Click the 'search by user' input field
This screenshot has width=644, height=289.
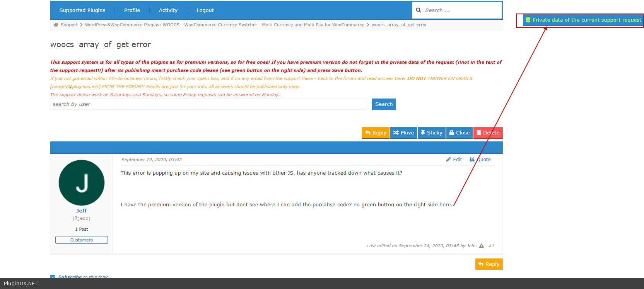[x=208, y=104]
